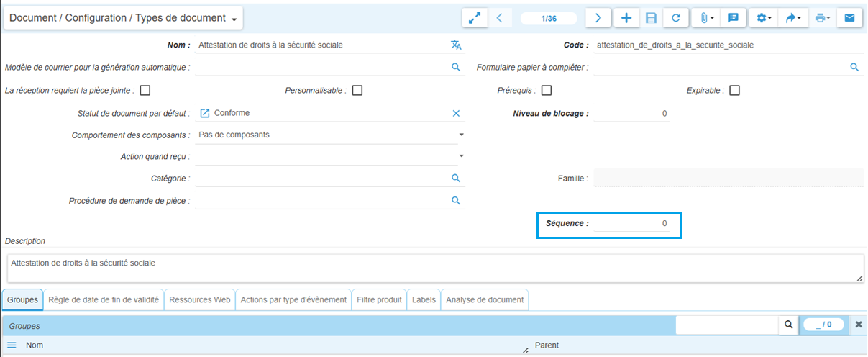Viewport: 868px width, 357px height.
Task: Expand the Comportement des composants dropdown
Action: click(x=461, y=135)
